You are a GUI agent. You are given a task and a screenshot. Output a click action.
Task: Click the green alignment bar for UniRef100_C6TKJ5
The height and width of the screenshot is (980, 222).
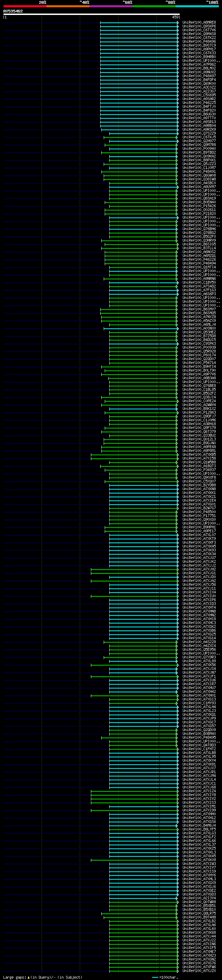(x=141, y=137)
